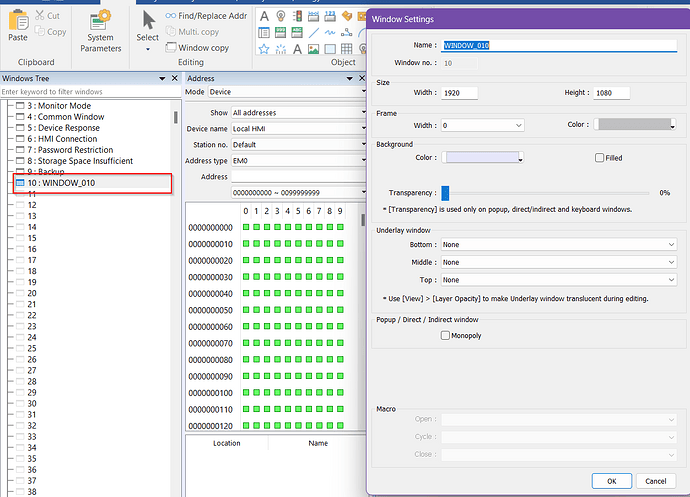Insert a set word (123) object

[x=330, y=16]
